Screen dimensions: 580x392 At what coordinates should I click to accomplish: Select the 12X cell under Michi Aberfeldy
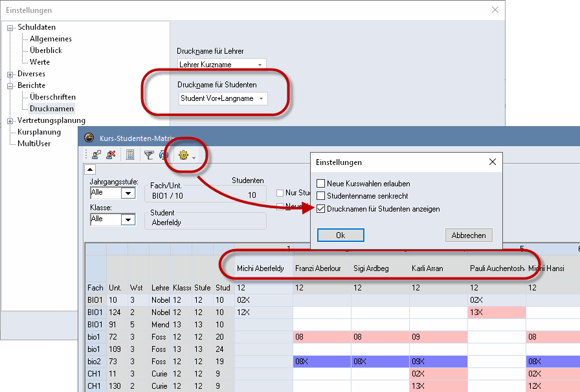tap(263, 312)
